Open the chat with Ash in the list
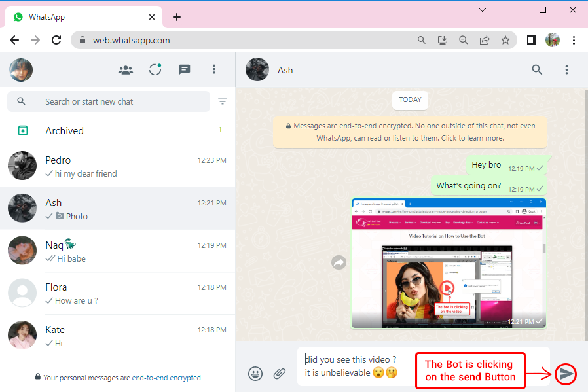 (118, 209)
